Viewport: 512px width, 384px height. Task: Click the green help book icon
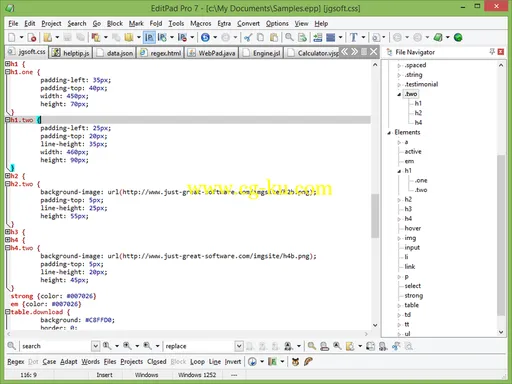(438, 37)
